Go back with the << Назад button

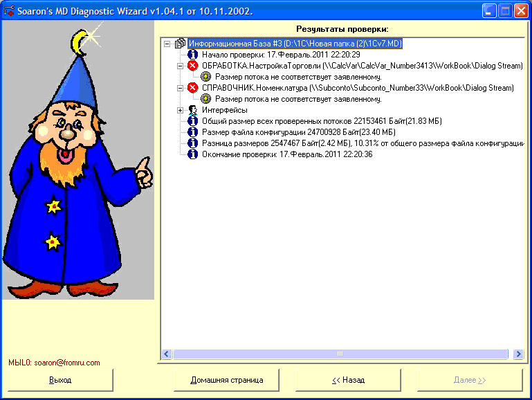[348, 380]
